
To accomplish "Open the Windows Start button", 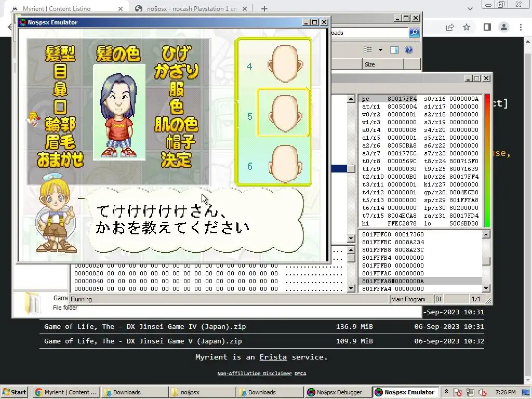I will click(14, 392).
